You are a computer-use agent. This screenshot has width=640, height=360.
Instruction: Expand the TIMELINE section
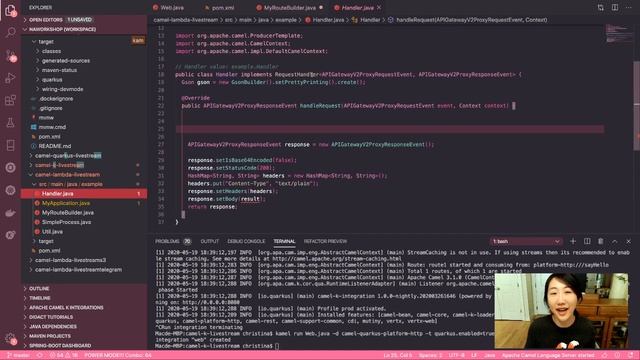pyautogui.click(x=40, y=298)
